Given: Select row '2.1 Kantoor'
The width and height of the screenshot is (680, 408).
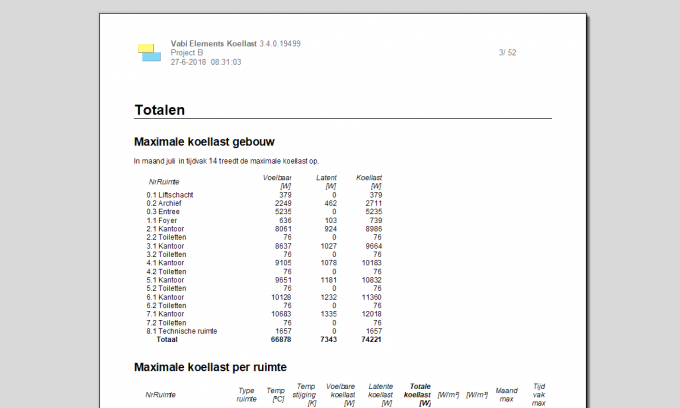Looking at the screenshot, I should [264, 229].
